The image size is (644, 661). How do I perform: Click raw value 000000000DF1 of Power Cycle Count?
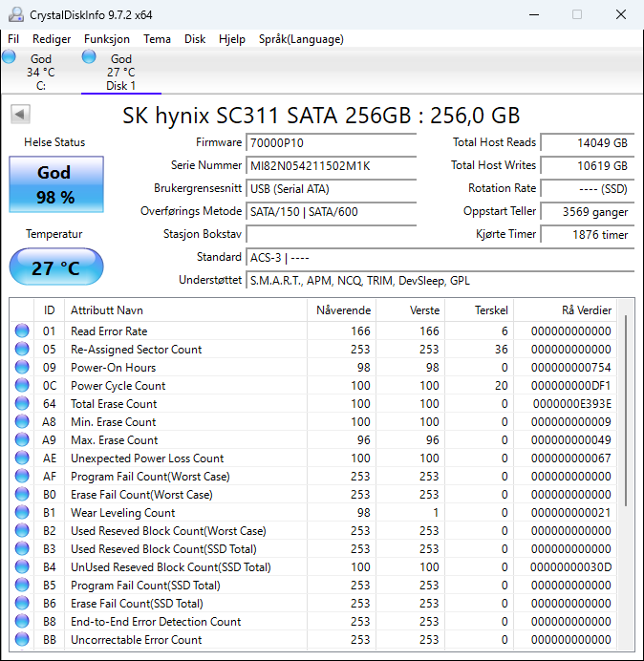[571, 386]
